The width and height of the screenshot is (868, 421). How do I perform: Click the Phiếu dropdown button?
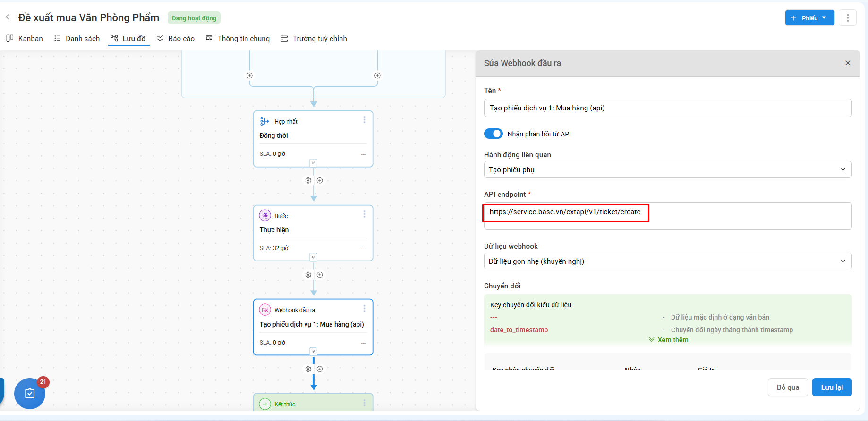click(809, 18)
